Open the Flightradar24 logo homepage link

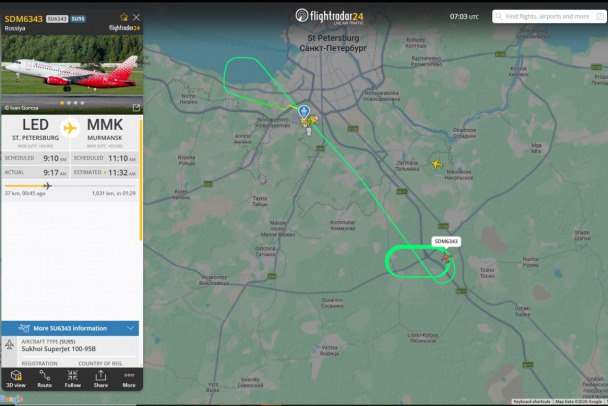(x=330, y=17)
